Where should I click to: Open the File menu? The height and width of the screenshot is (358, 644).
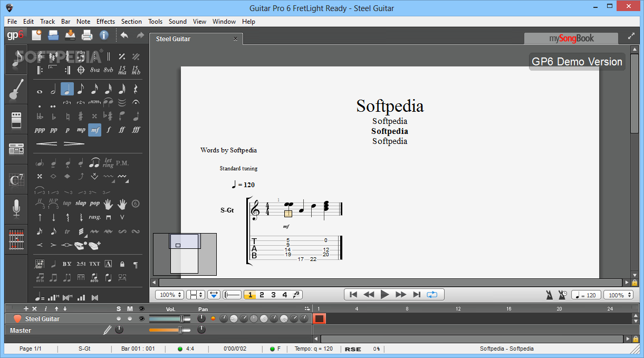12,22
